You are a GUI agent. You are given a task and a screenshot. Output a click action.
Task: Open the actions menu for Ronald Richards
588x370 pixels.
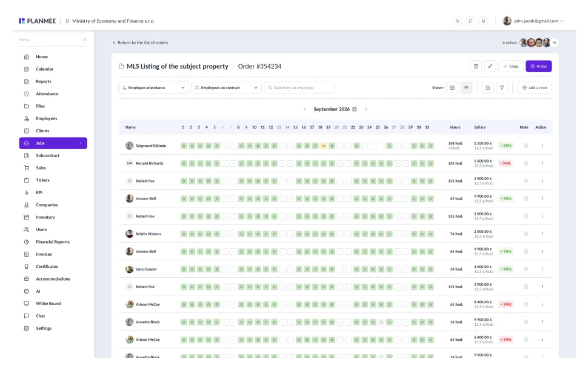[543, 163]
